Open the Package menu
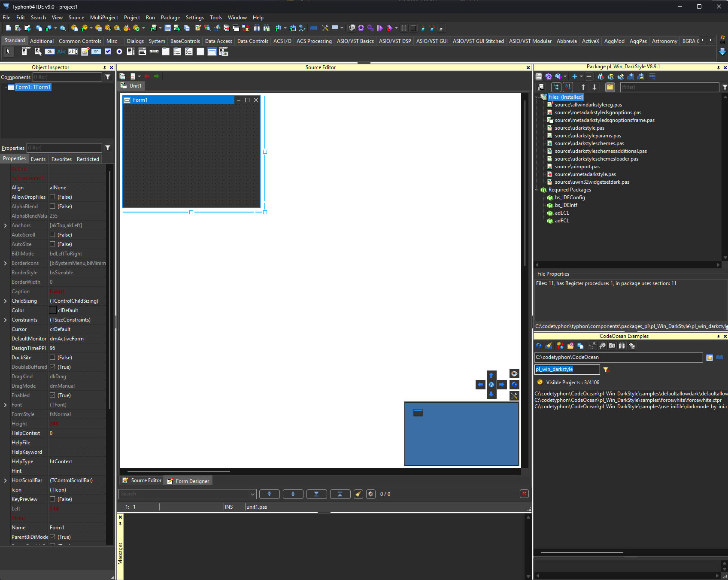The image size is (728, 580). coord(170,18)
